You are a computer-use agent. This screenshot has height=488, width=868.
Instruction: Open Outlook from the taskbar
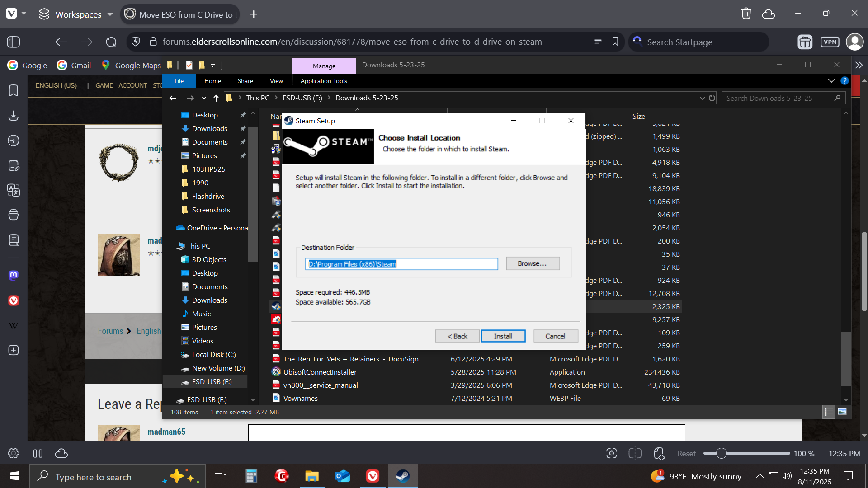[342, 476]
